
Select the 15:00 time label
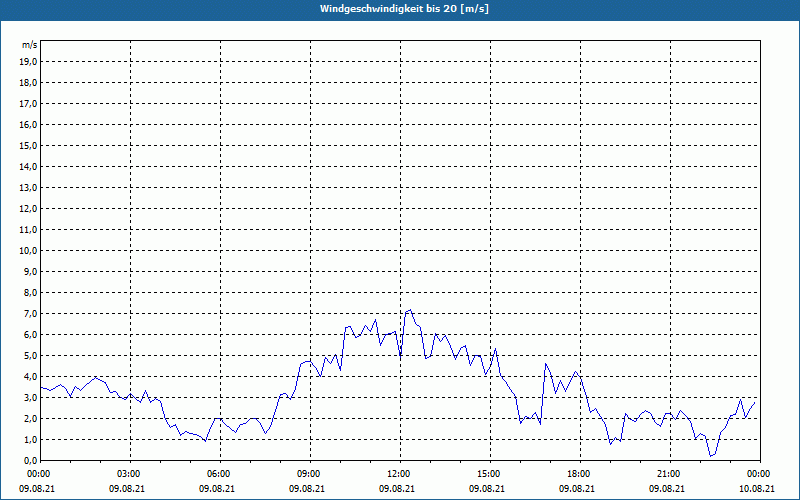pyautogui.click(x=489, y=473)
